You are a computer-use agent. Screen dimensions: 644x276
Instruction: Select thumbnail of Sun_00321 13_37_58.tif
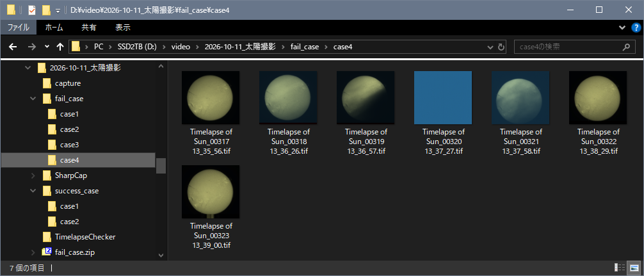[520, 98]
